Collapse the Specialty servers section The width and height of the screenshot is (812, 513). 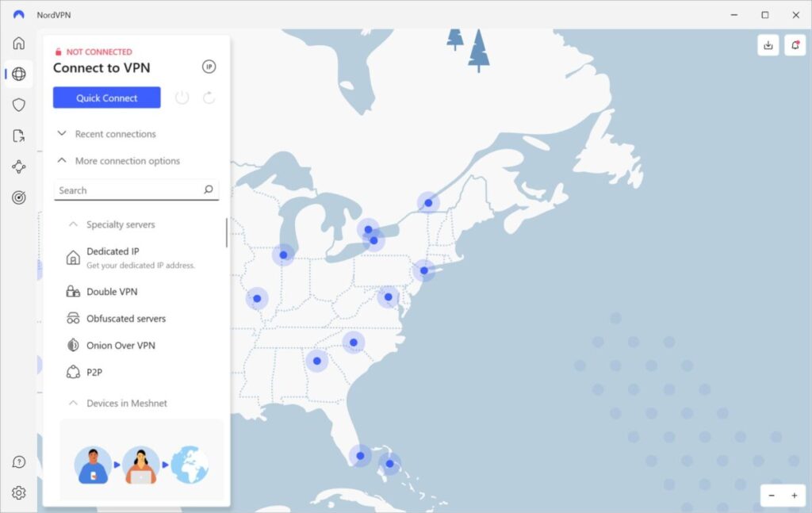pyautogui.click(x=112, y=224)
